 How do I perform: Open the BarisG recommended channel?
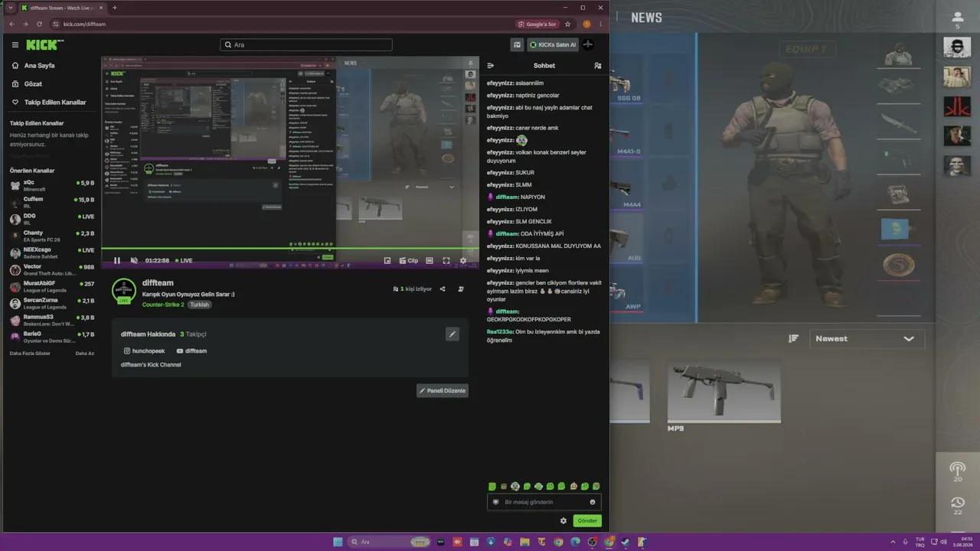(x=52, y=337)
